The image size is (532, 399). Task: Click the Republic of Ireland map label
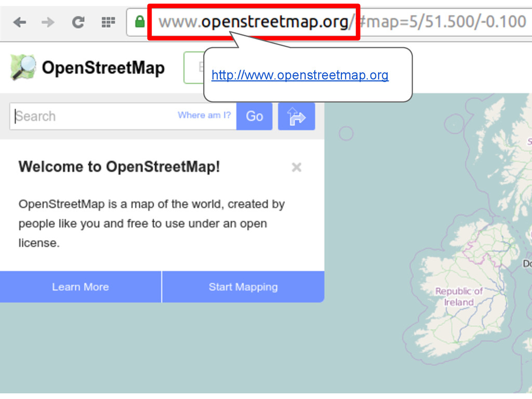tap(459, 297)
